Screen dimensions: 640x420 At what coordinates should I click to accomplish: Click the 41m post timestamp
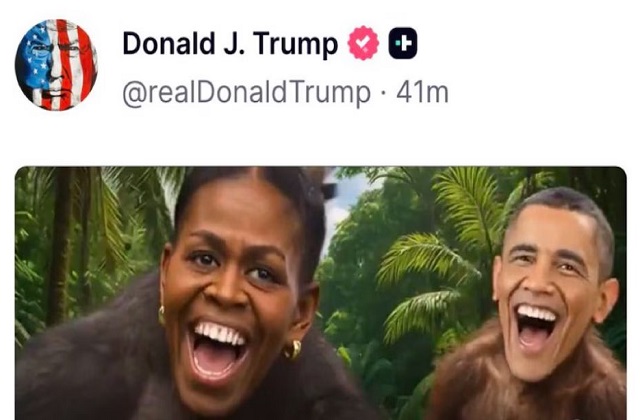(422, 93)
